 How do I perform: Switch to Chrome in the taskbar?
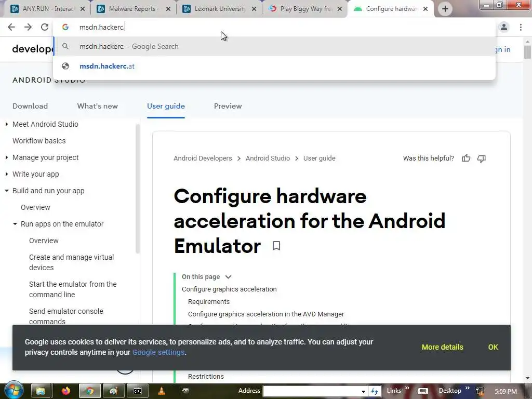coord(89,391)
